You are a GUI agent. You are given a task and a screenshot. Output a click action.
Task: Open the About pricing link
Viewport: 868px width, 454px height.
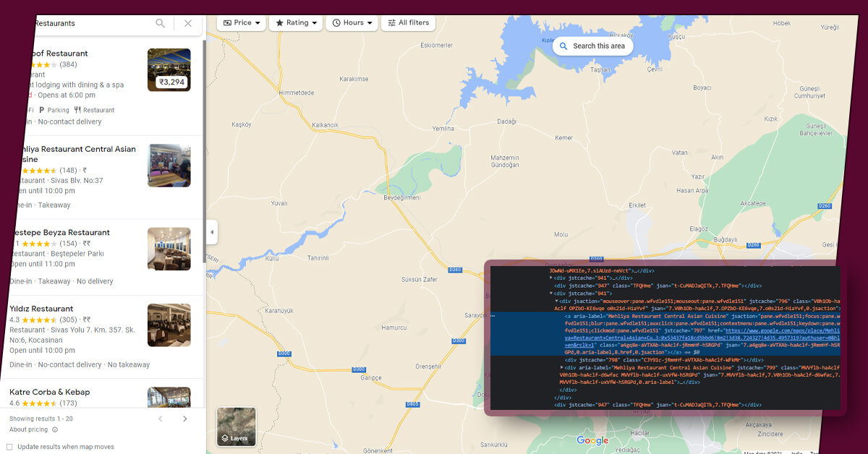tap(28, 429)
